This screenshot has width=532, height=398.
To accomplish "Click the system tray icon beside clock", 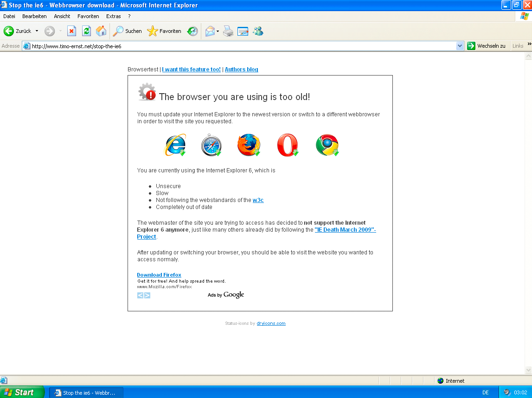I will click(x=507, y=392).
